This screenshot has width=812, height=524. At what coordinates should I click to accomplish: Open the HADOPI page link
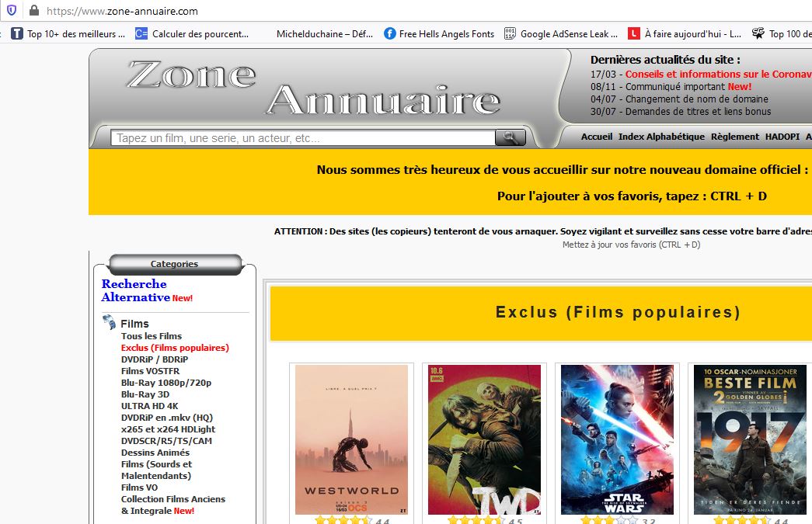[x=782, y=137]
